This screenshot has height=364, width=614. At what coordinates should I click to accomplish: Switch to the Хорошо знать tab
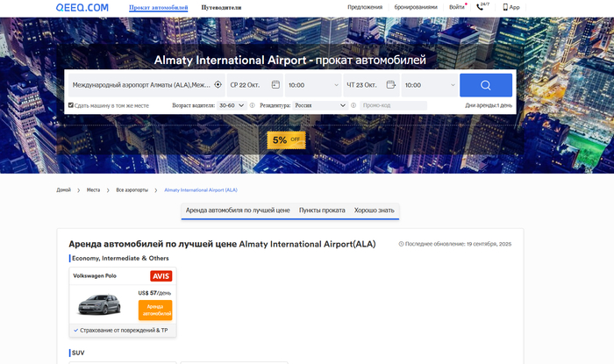(375, 211)
